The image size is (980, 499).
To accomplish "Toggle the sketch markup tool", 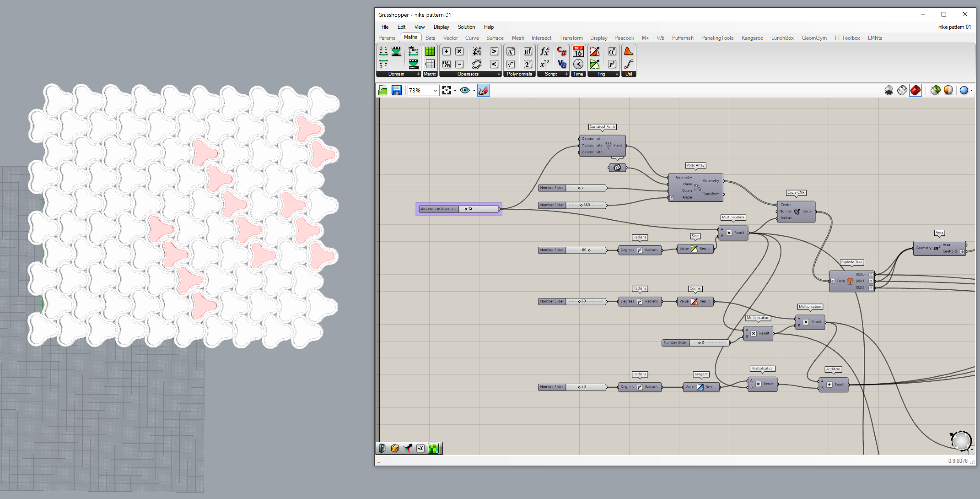I will tap(483, 90).
